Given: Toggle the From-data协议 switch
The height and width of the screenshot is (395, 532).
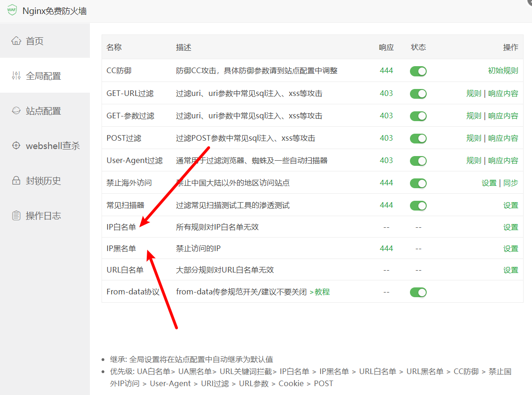Looking at the screenshot, I should [418, 292].
